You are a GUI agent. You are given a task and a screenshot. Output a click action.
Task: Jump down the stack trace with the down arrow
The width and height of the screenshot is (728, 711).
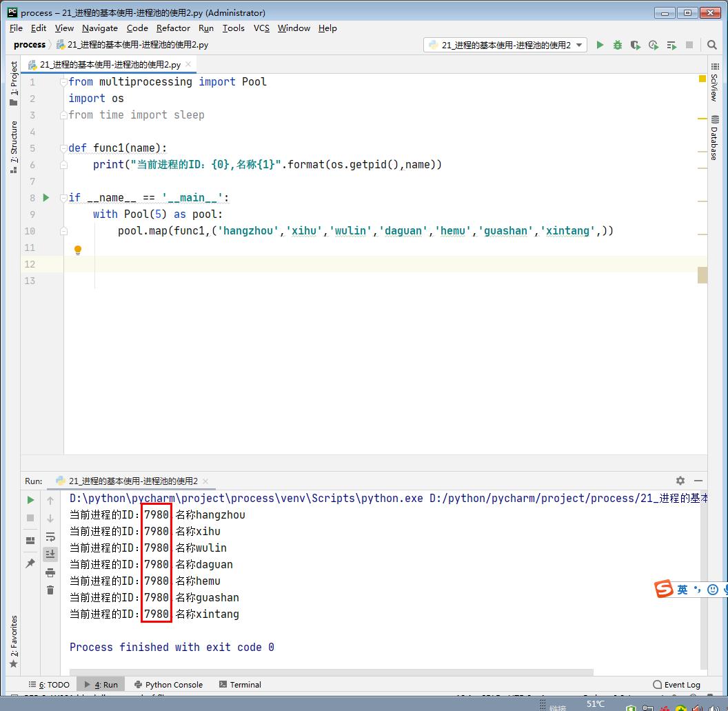click(x=50, y=518)
